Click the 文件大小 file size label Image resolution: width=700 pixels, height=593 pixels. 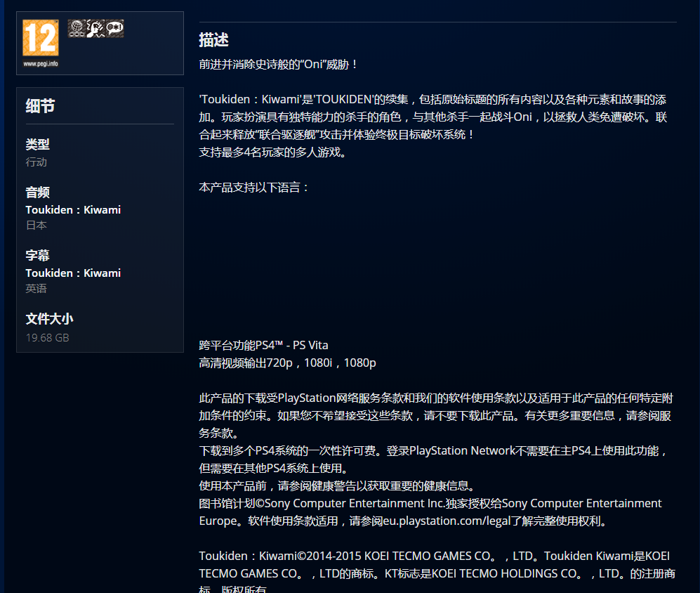(50, 318)
